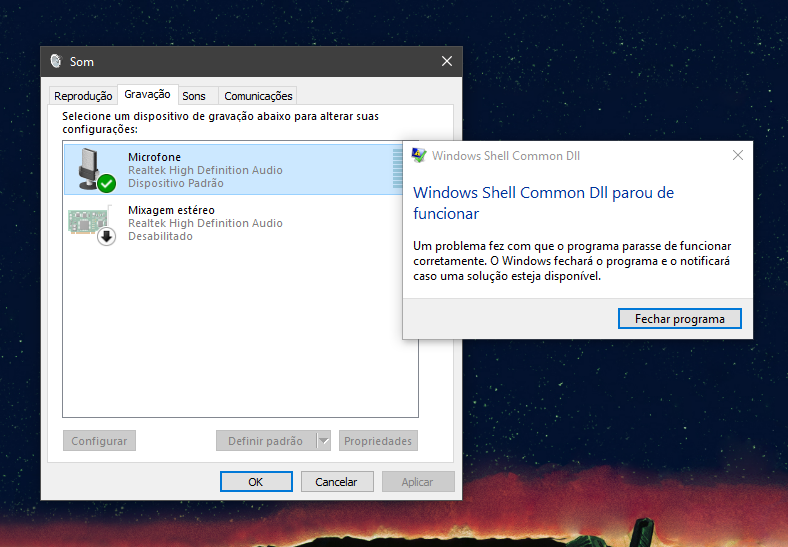Select the Microfone device name
Image resolution: width=788 pixels, height=547 pixels.
click(x=154, y=157)
